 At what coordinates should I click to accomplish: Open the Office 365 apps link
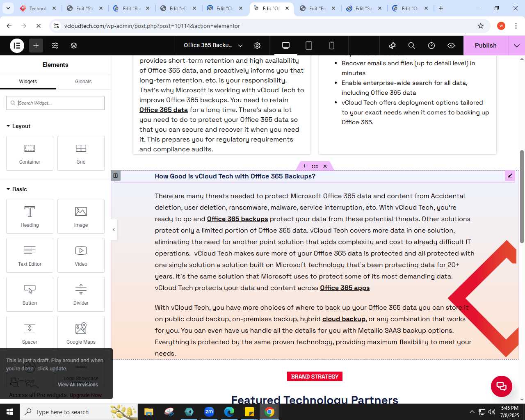tap(345, 288)
